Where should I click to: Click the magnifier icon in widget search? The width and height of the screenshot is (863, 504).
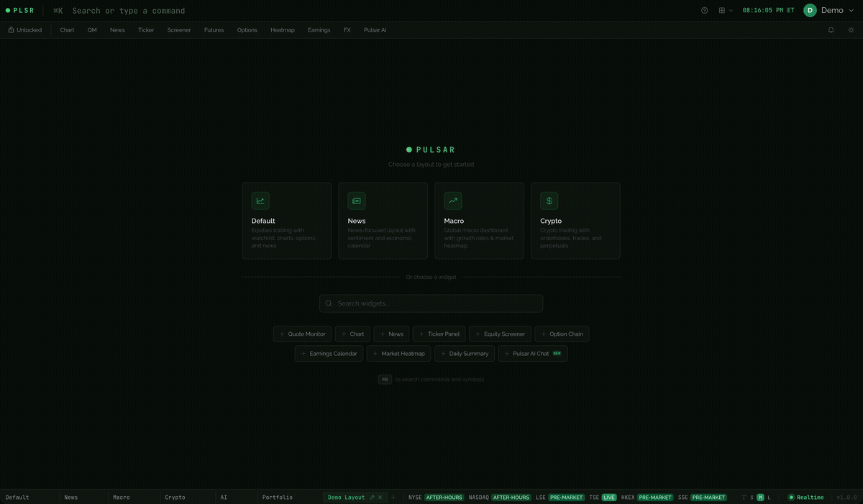pyautogui.click(x=329, y=303)
